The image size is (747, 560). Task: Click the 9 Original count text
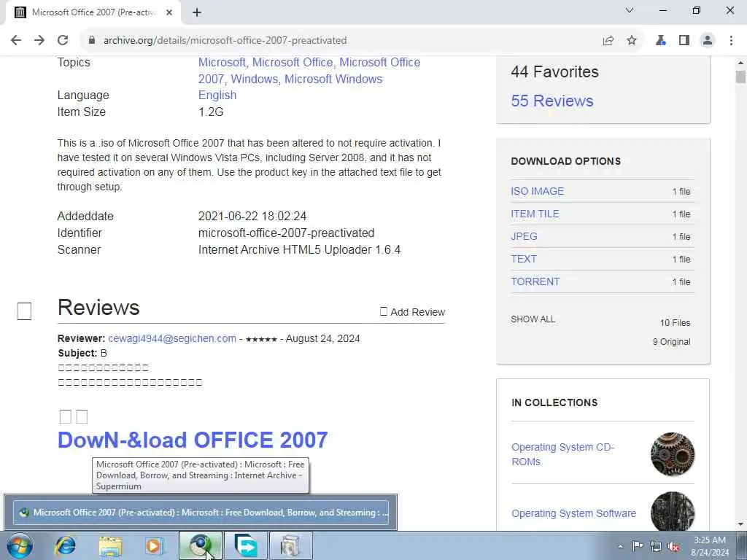tap(671, 342)
